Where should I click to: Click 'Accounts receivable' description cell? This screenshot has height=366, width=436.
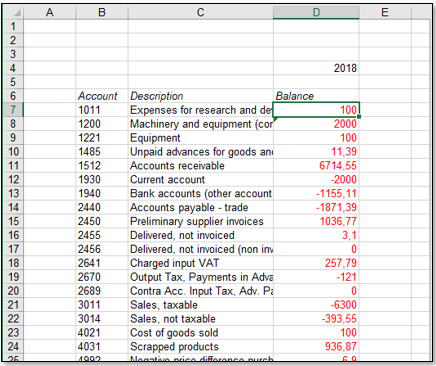tap(200, 165)
